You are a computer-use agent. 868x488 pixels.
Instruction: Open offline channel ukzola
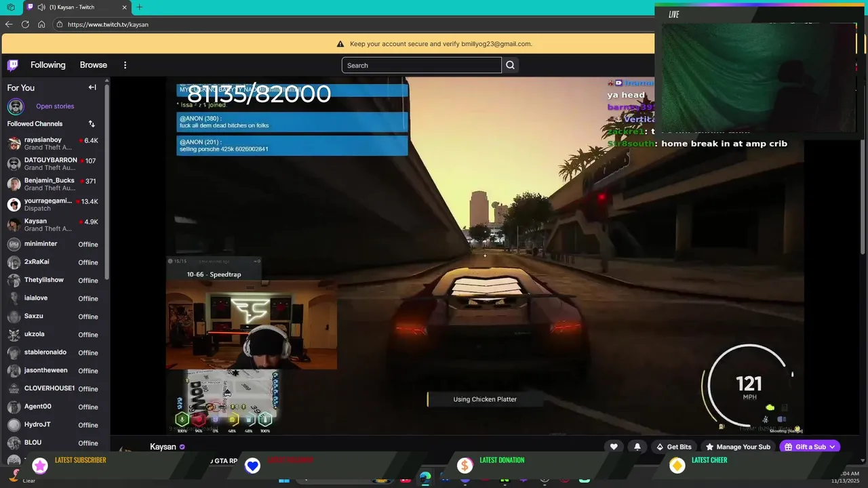[x=53, y=334]
